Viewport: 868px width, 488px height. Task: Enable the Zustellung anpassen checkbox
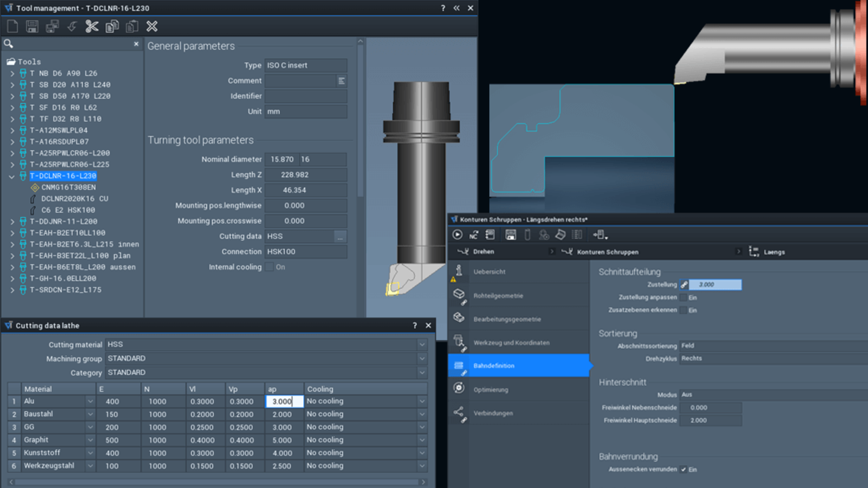click(x=684, y=297)
